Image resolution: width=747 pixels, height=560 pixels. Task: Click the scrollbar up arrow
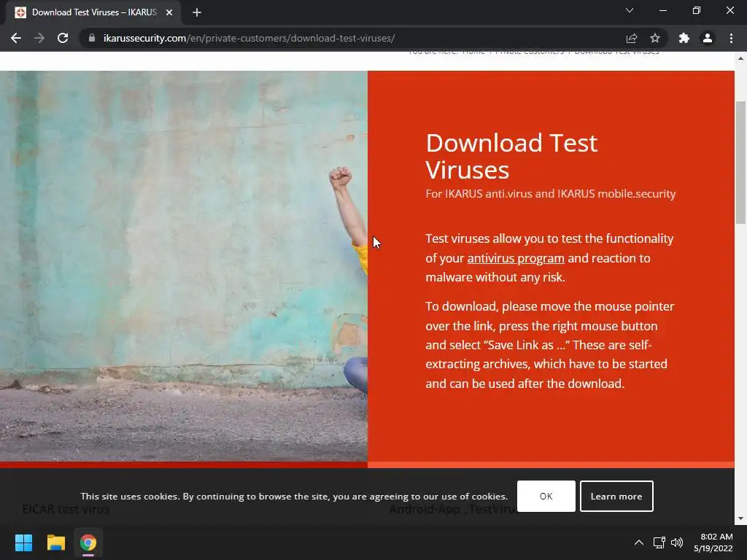740,58
